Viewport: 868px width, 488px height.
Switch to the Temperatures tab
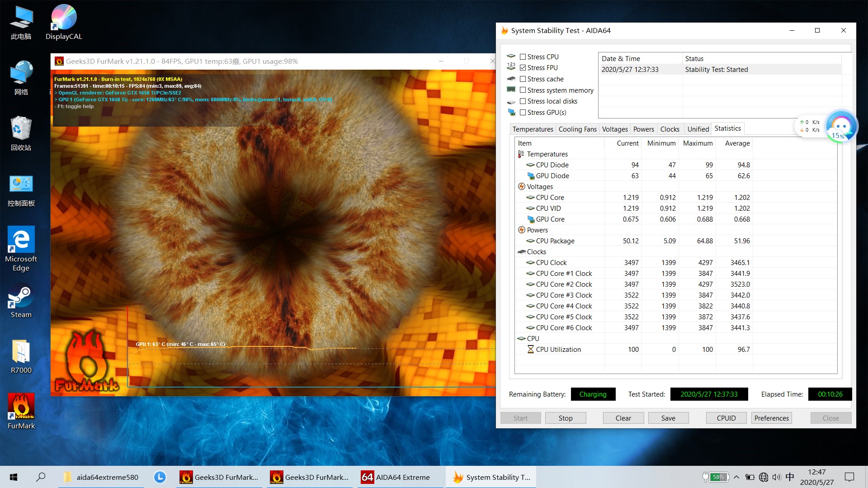(533, 129)
